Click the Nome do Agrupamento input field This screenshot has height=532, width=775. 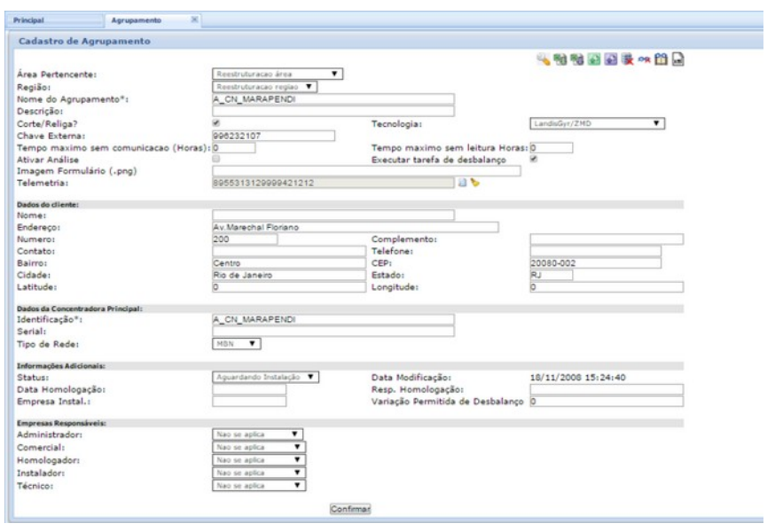pyautogui.click(x=333, y=99)
